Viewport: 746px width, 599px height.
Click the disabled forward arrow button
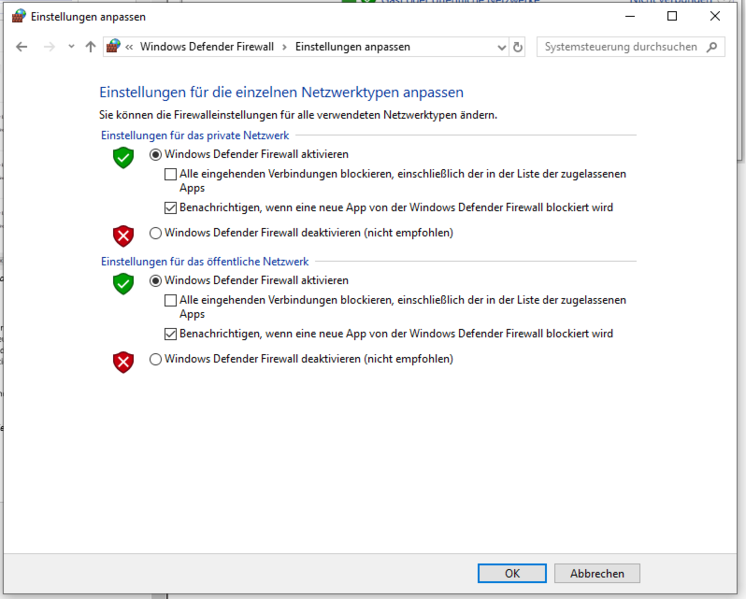[x=49, y=47]
